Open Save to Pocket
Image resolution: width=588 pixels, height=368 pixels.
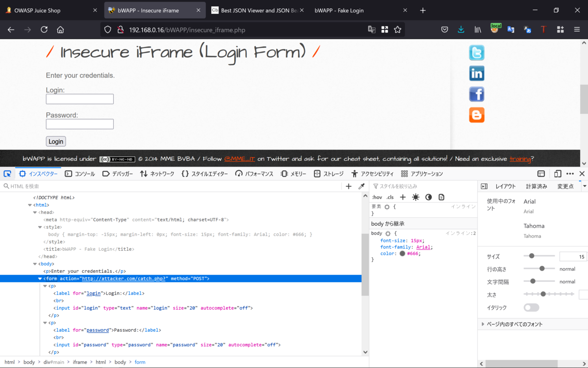(x=444, y=29)
